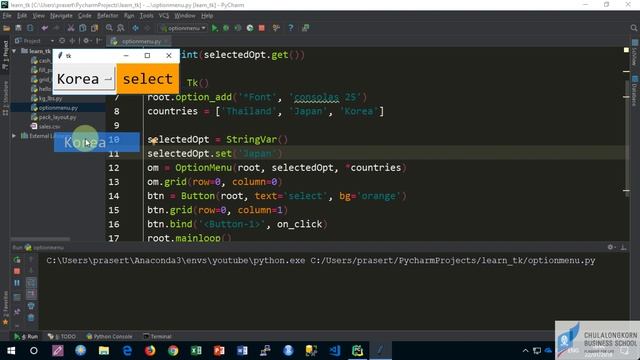Click the search everywhere magnifier at top right
640x360 pixels.
pos(633,28)
